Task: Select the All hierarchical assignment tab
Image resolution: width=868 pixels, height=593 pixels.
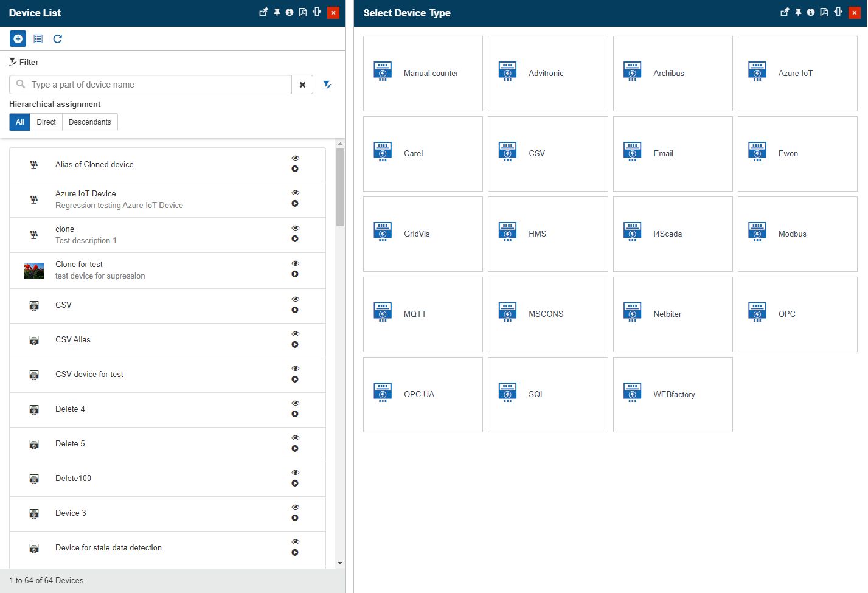Action: coord(19,122)
